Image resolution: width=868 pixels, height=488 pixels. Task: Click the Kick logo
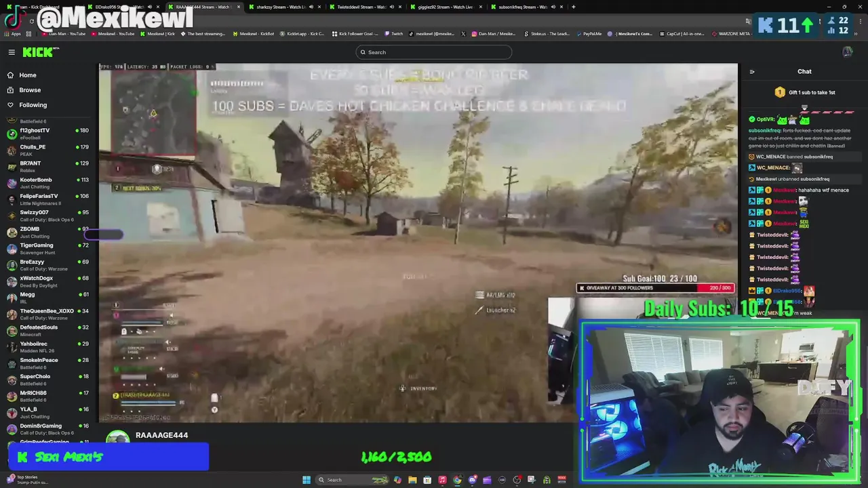point(40,52)
